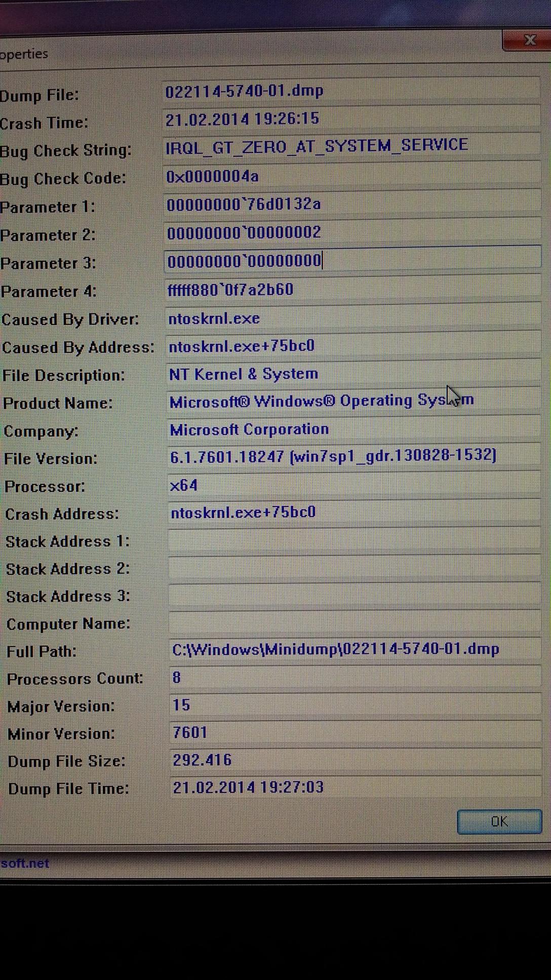Click the File Version value field

[355, 456]
